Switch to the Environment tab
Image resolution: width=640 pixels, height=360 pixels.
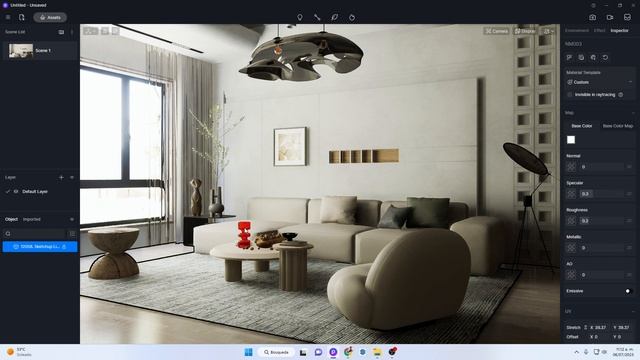click(x=577, y=31)
